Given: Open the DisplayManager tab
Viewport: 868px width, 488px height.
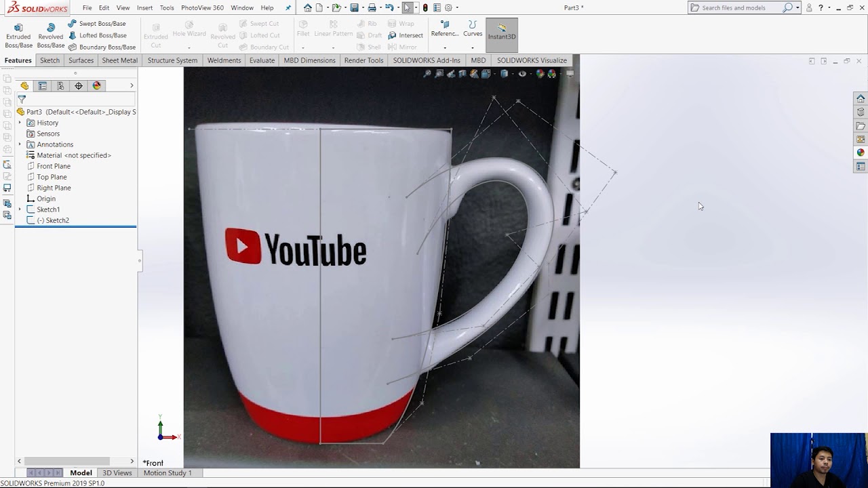Looking at the screenshot, I should pos(97,85).
